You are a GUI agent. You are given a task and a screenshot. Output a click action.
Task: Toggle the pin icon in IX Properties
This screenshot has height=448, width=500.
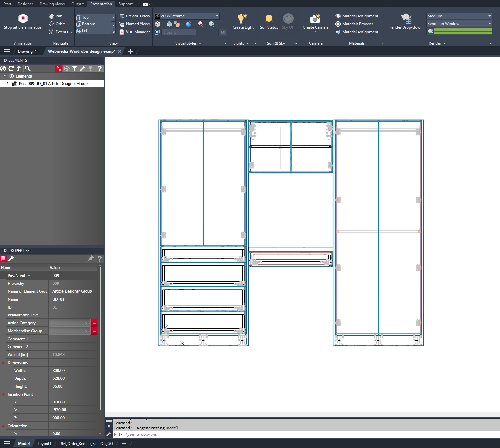[91, 259]
